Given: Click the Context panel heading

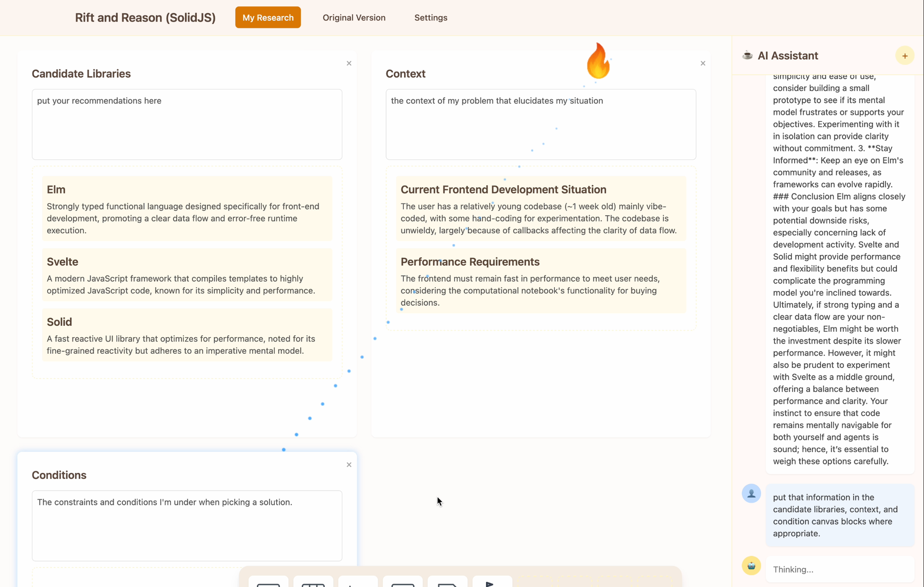Looking at the screenshot, I should (x=406, y=73).
